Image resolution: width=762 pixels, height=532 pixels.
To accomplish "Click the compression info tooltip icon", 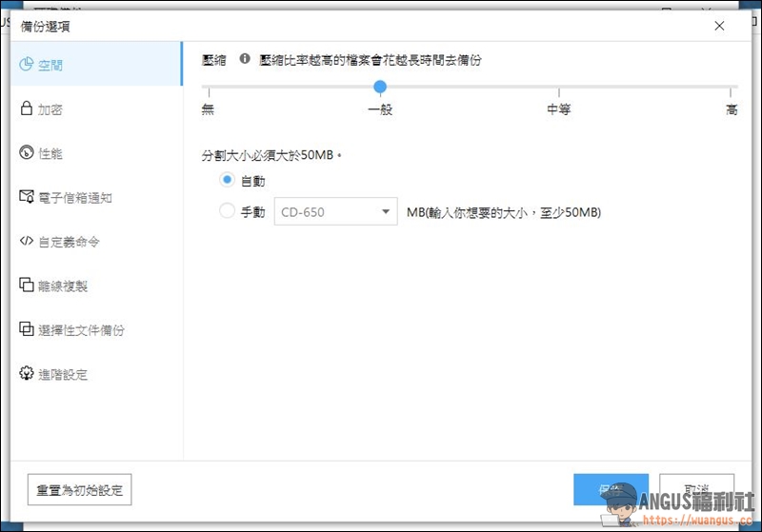I will tap(245, 59).
